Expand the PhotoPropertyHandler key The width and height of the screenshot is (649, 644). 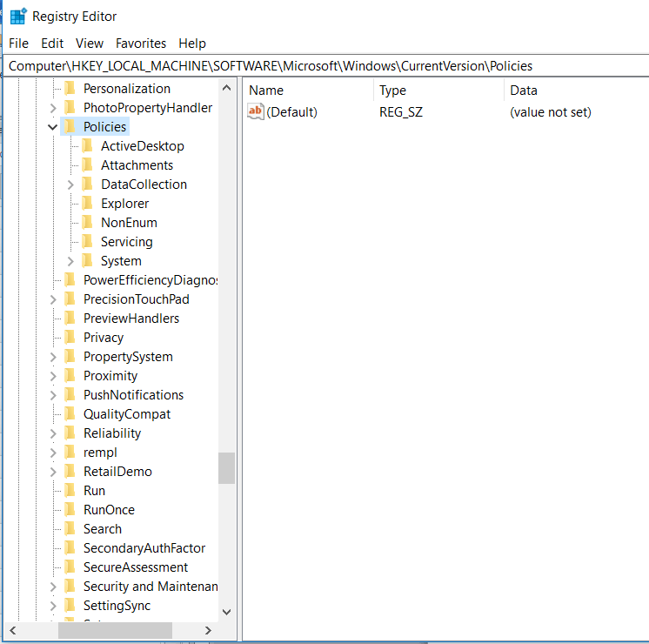click(x=53, y=108)
